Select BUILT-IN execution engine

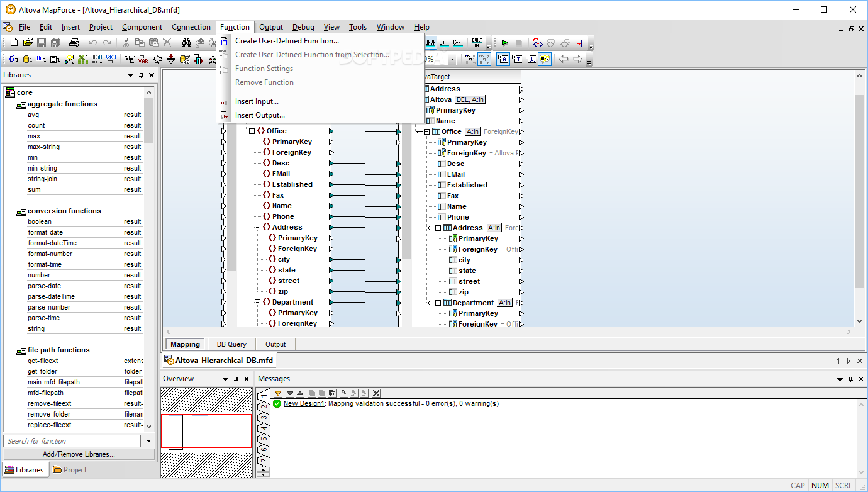tap(477, 43)
